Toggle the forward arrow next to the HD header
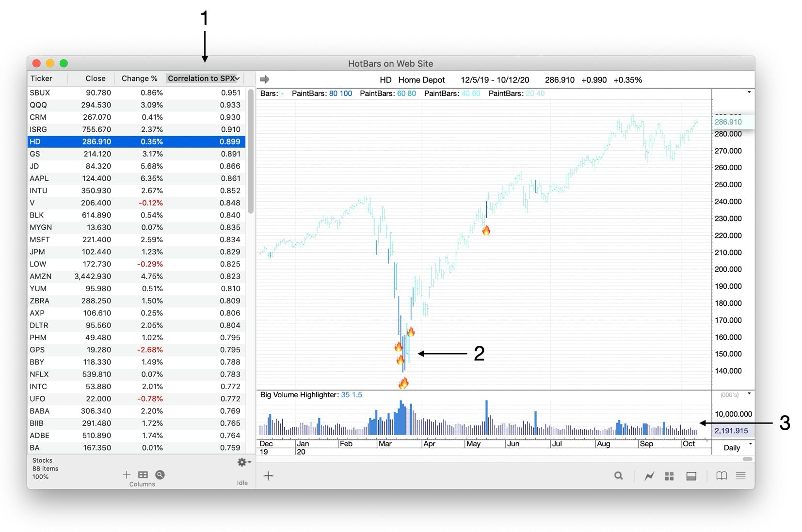The width and height of the screenshot is (802, 532). click(x=265, y=78)
